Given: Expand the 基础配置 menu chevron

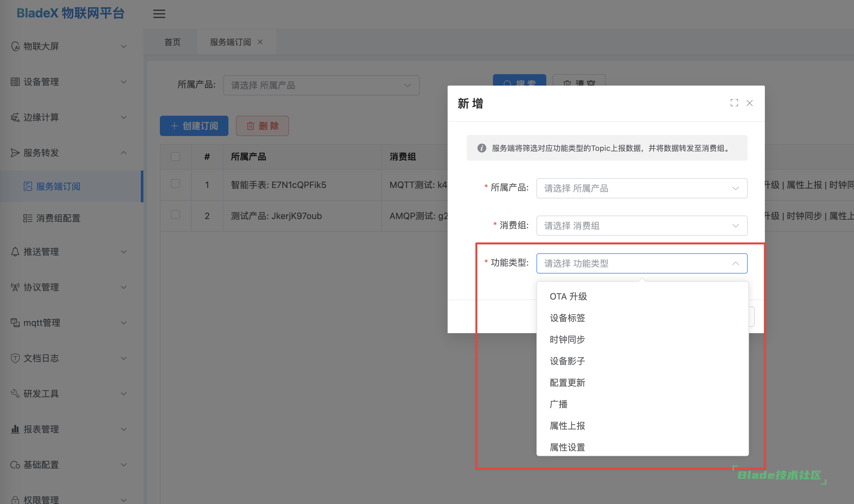Looking at the screenshot, I should [x=124, y=465].
